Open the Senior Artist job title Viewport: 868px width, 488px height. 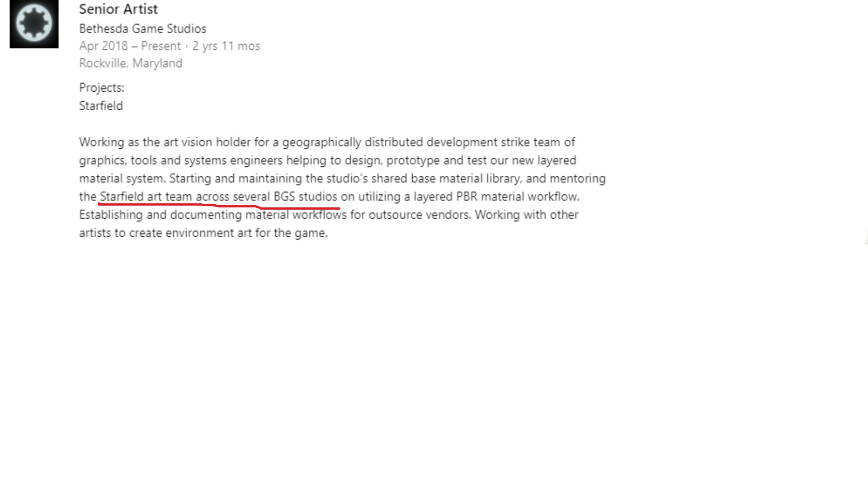coord(118,9)
